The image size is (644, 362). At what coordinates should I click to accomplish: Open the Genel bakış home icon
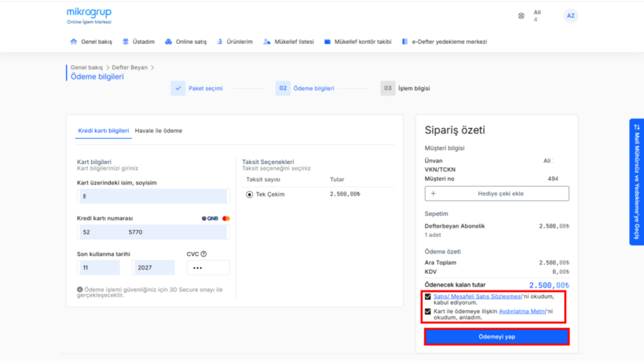74,41
